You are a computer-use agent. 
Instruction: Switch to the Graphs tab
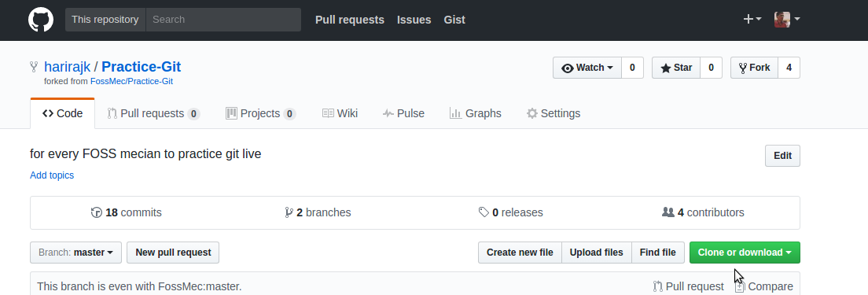point(476,113)
